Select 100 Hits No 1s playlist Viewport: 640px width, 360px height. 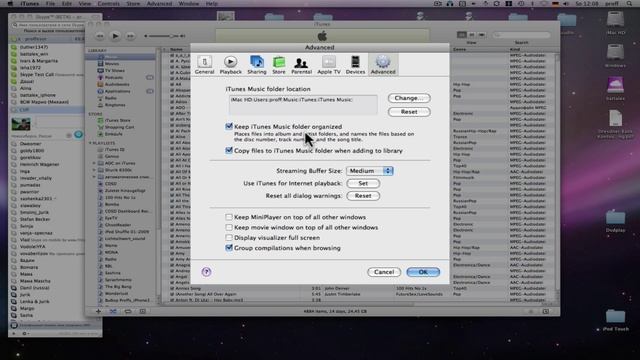pos(120,197)
